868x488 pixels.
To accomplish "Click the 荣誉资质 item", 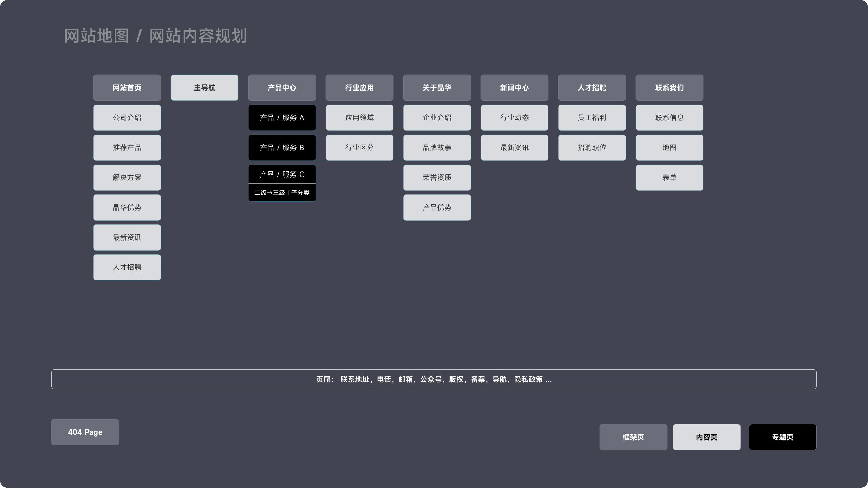I will (x=437, y=178).
